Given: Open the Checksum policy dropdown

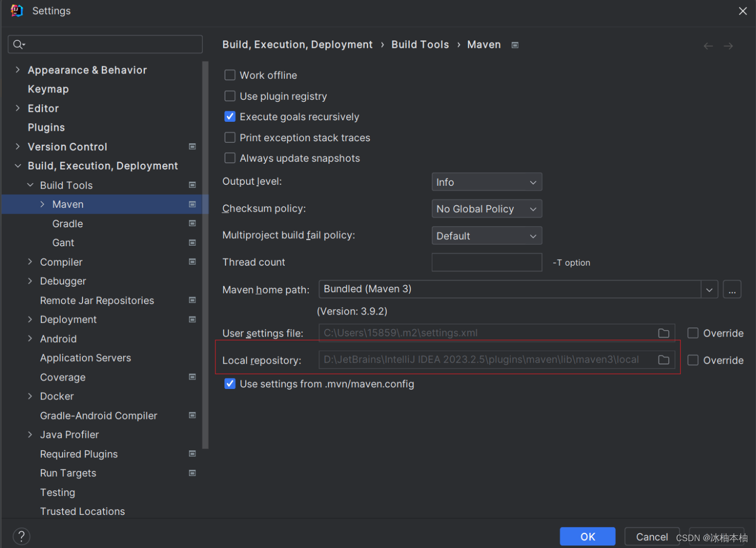Looking at the screenshot, I should (x=486, y=209).
